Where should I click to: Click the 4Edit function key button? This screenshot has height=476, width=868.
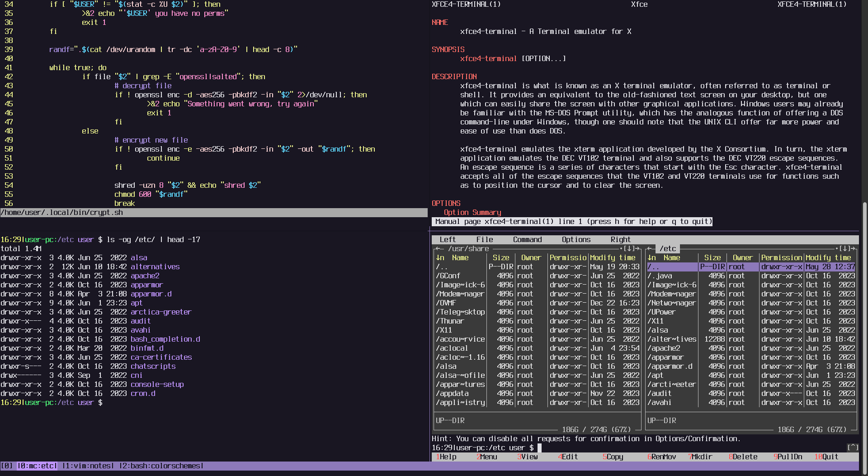click(568, 457)
